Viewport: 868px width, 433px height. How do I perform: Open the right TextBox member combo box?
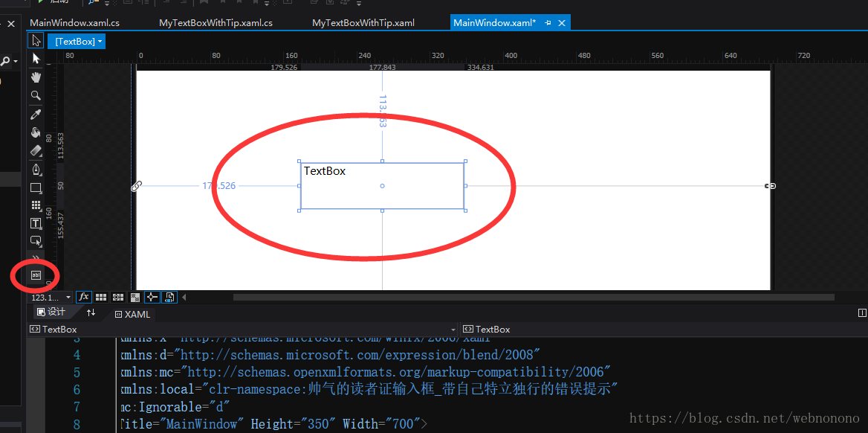[664, 330]
